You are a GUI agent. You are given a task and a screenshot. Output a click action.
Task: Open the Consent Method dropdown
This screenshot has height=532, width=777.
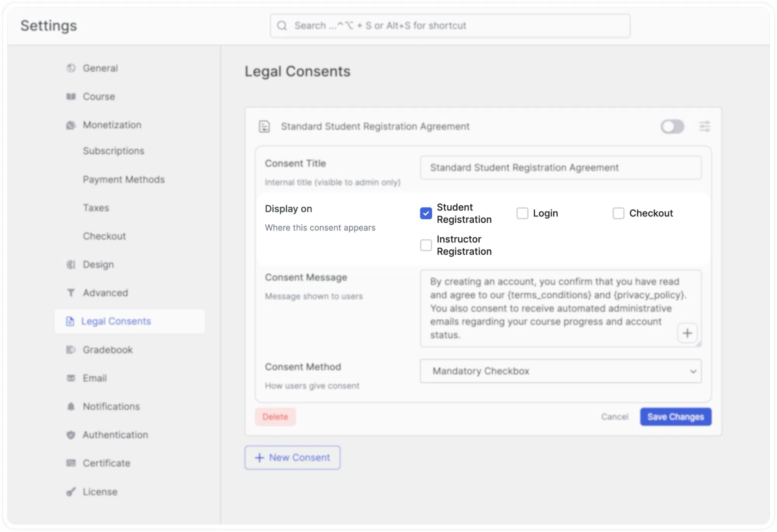coord(561,371)
